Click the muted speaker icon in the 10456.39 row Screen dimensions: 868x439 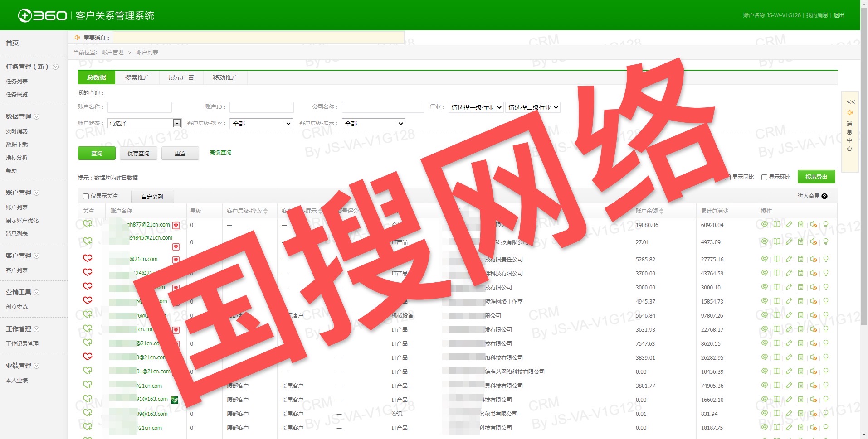[814, 371]
